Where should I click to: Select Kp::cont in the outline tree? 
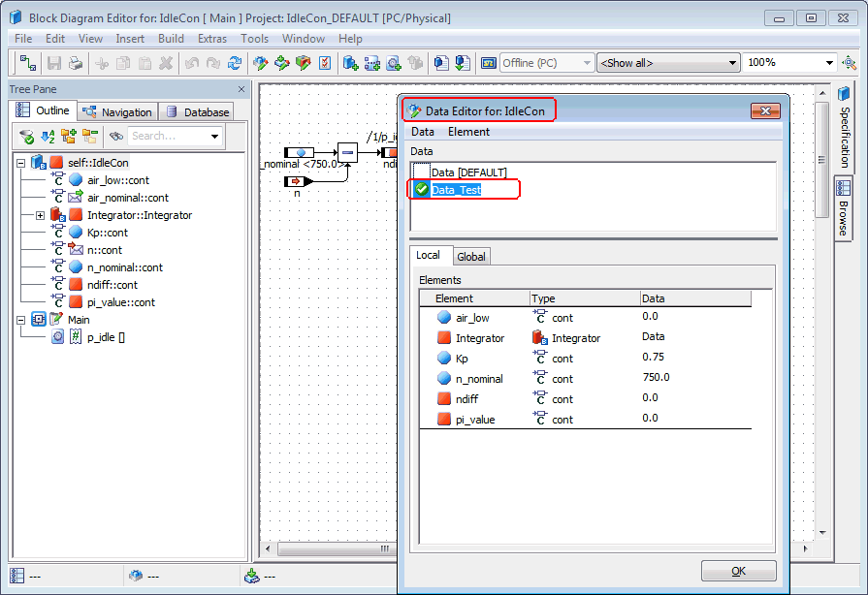coord(108,233)
